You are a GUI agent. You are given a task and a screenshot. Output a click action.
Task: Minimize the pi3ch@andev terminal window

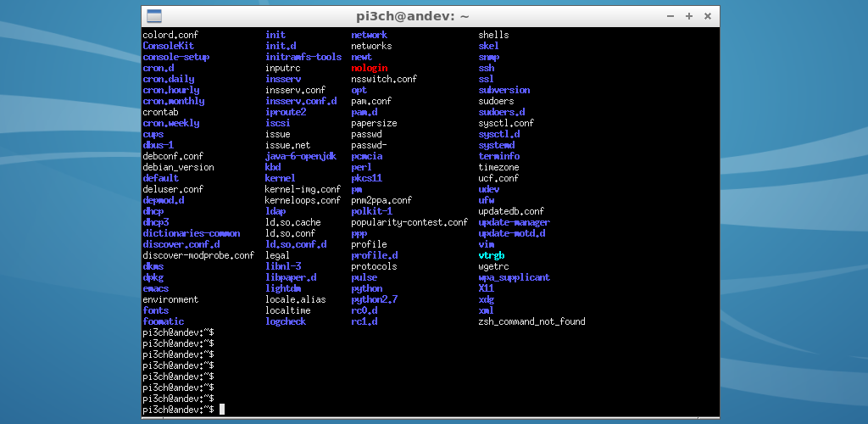[x=670, y=16]
